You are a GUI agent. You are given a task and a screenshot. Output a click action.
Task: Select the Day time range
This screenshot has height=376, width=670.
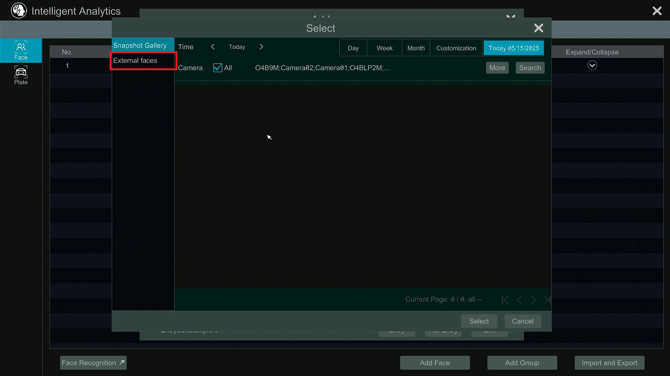click(353, 48)
